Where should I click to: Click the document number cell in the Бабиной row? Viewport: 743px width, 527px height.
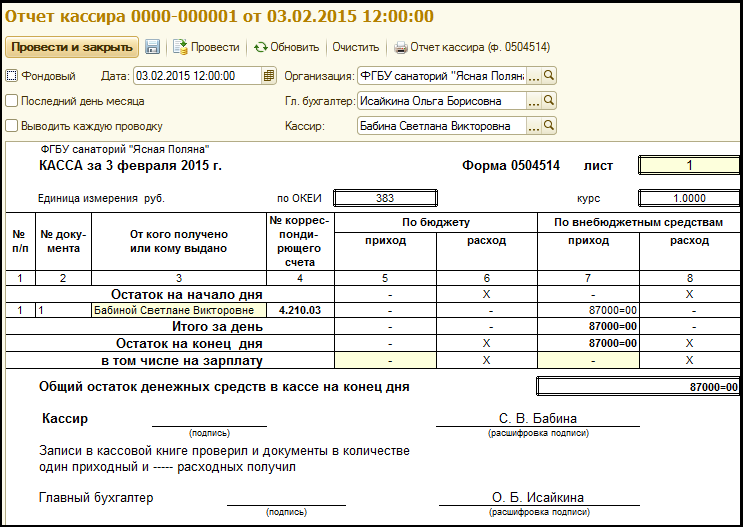click(63, 310)
